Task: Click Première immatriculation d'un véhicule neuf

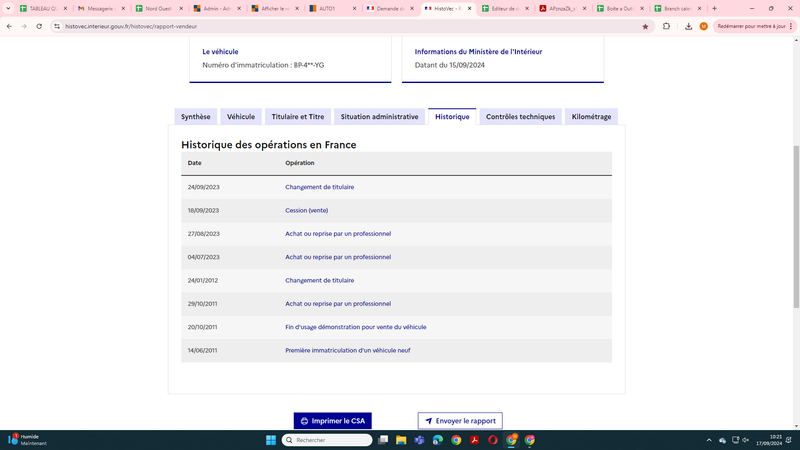Action: tap(347, 351)
